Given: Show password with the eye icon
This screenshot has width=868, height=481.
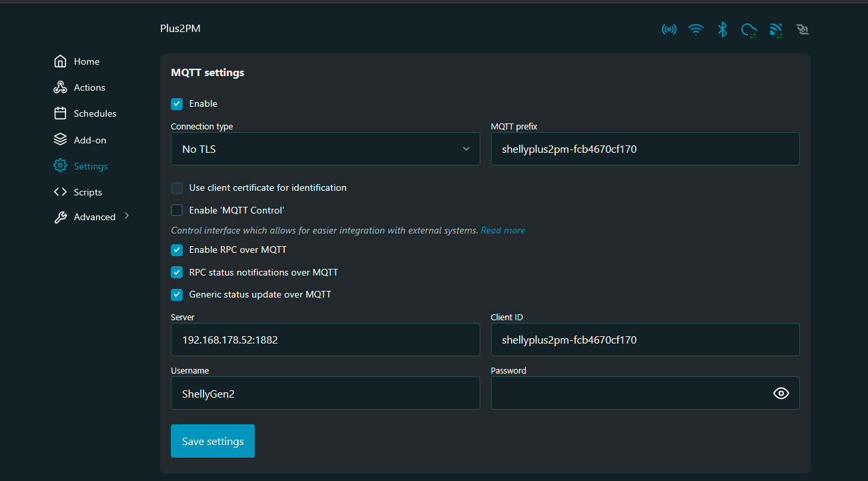Looking at the screenshot, I should [x=781, y=394].
